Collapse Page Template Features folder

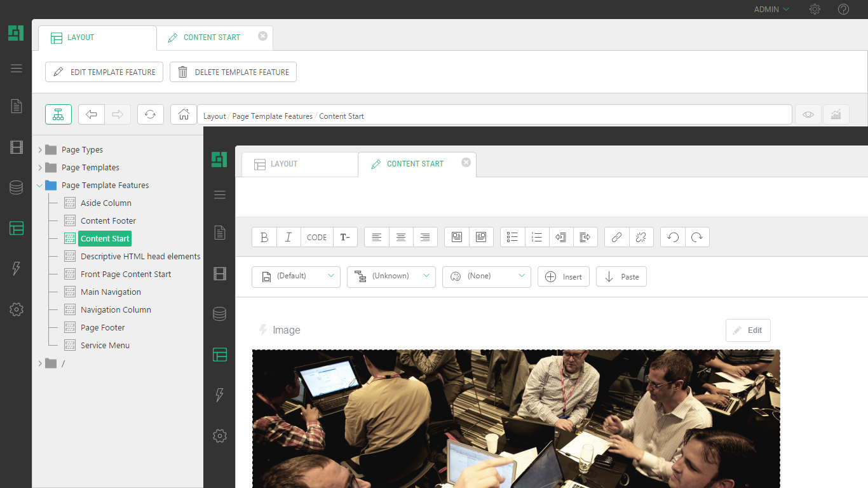click(40, 186)
